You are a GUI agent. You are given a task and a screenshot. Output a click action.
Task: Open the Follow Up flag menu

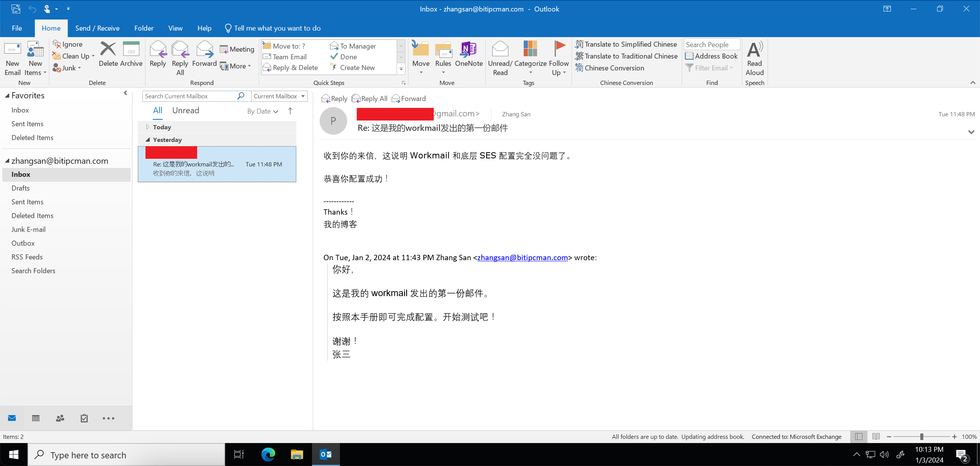559,59
